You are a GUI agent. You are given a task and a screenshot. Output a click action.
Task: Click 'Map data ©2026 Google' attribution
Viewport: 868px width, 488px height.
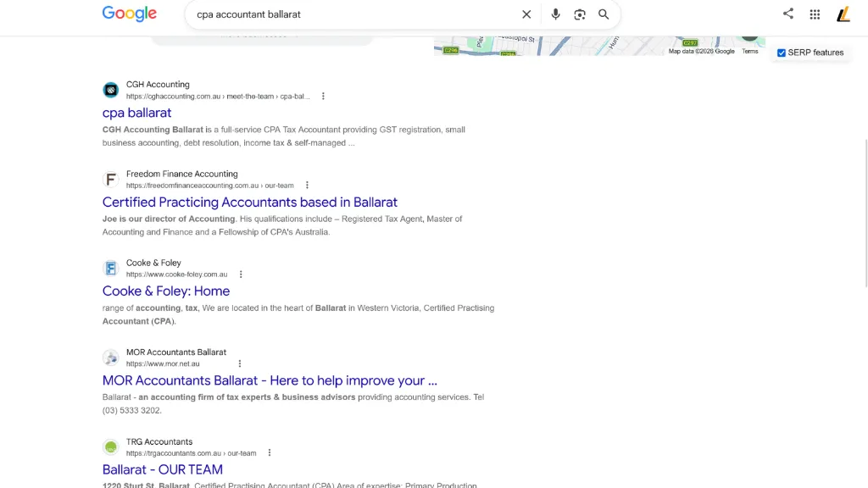tap(701, 52)
